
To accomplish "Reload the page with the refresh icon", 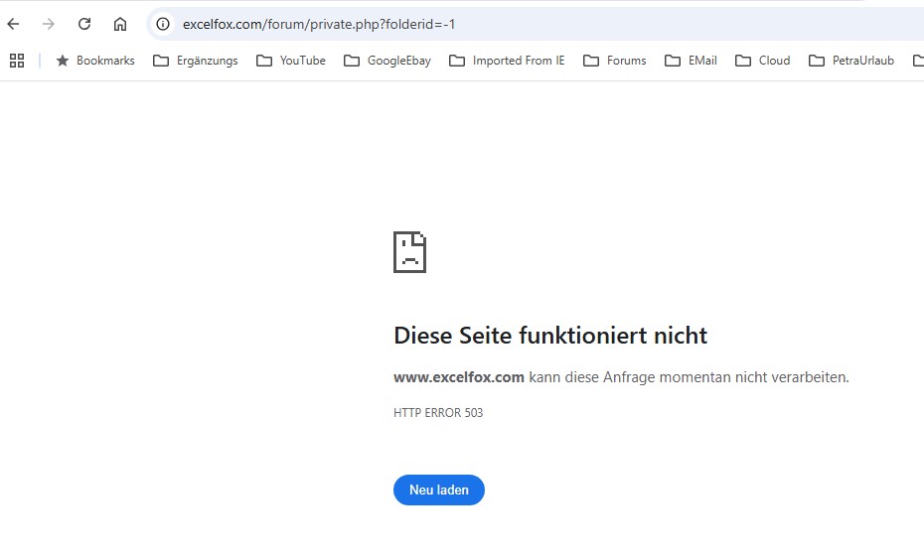I will [x=84, y=24].
